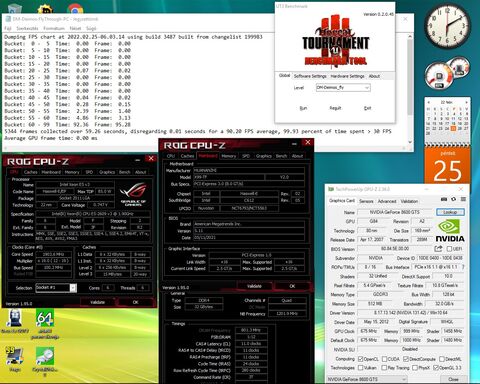Toggle the UEFI checkbox in GPU-Z
Screen dimensions: 480x384
click(x=449, y=249)
